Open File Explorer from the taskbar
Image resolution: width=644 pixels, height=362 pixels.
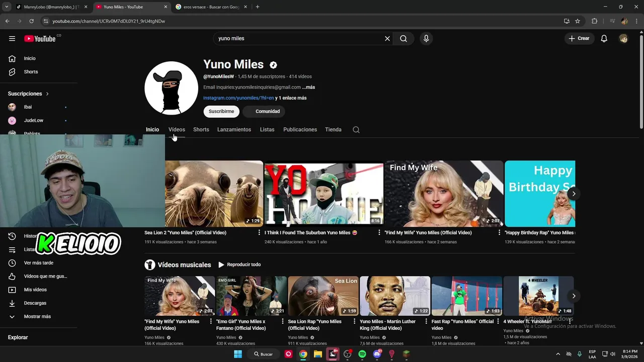click(318, 354)
